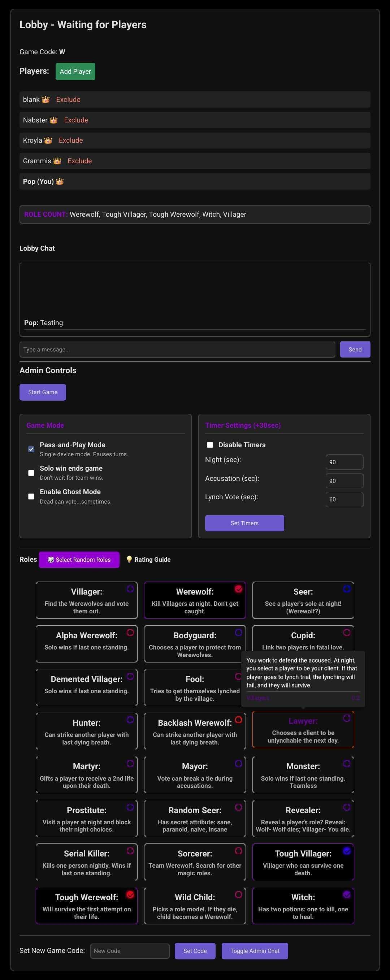The width and height of the screenshot is (390, 980).
Task: Start the game
Action: [x=43, y=392]
